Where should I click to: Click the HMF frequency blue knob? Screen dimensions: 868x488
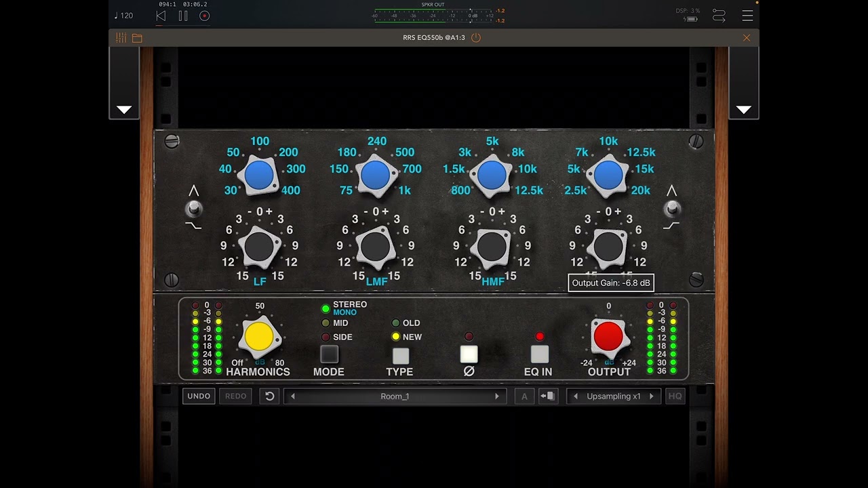point(492,176)
